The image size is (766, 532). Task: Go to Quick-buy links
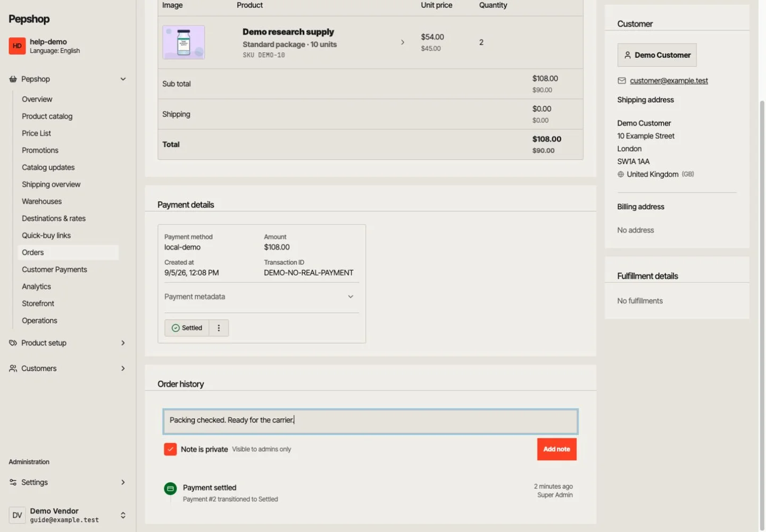46,236
